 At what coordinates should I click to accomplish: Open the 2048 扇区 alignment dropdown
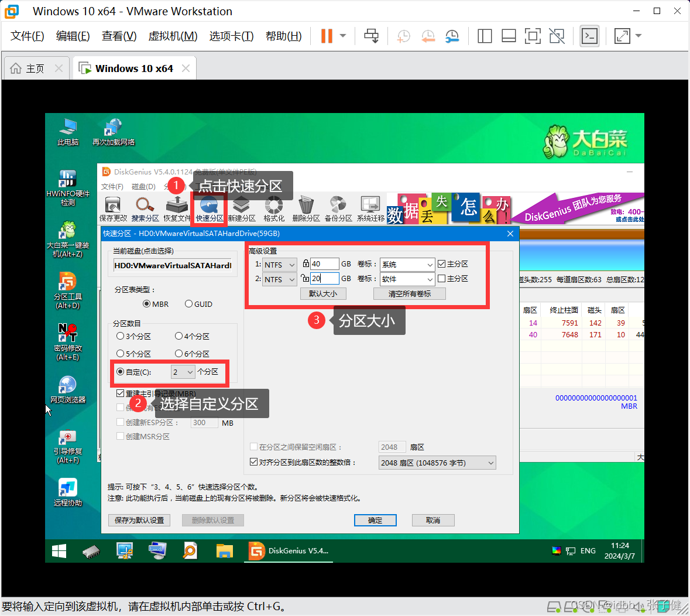(437, 463)
